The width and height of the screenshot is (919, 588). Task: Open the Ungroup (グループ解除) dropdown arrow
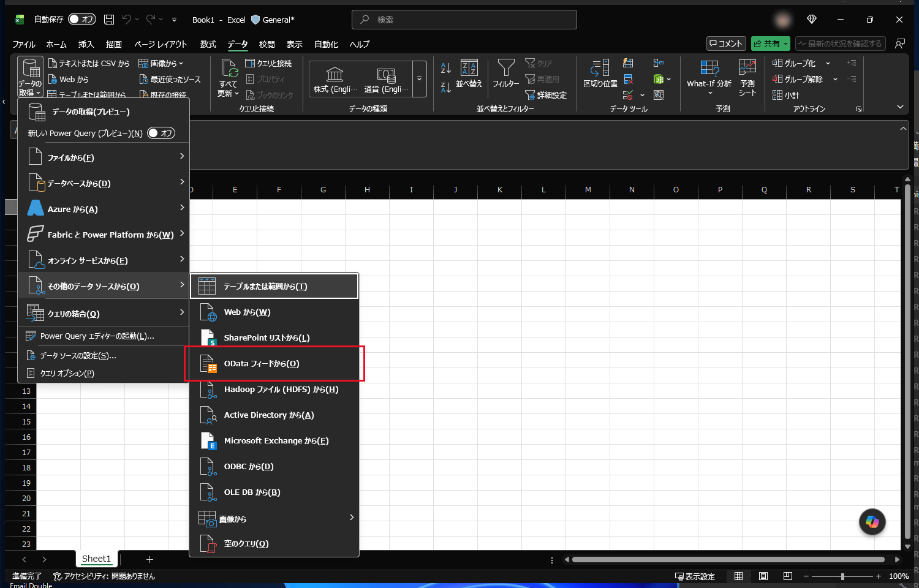pyautogui.click(x=835, y=79)
